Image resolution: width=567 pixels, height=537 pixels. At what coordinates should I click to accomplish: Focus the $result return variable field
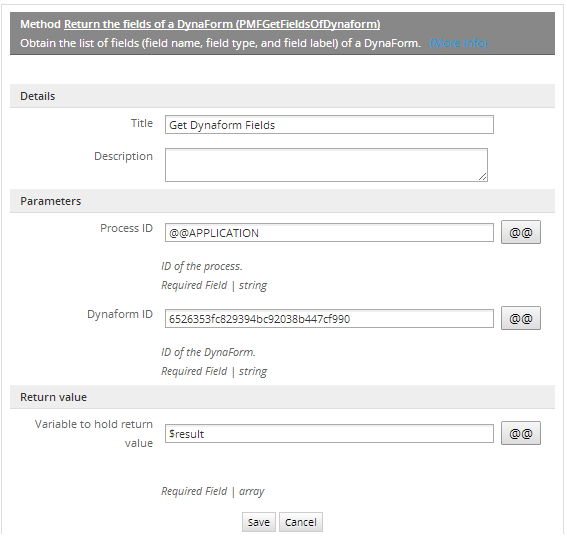coord(329,434)
